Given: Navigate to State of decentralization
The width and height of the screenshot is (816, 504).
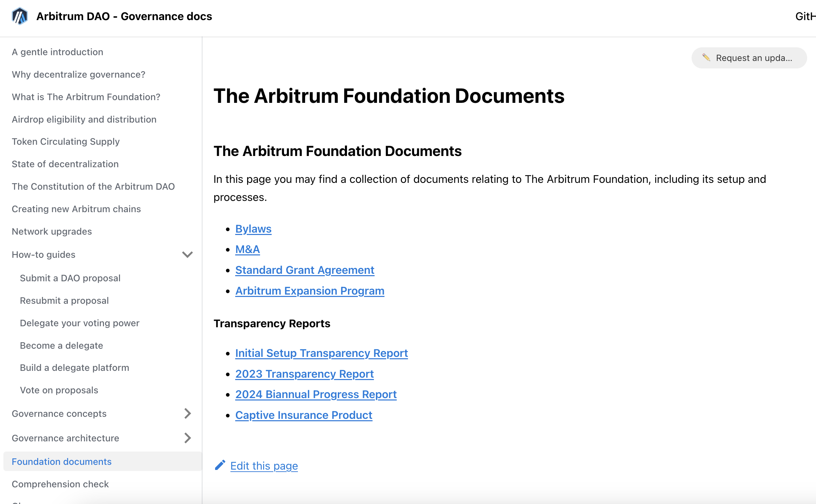Looking at the screenshot, I should pos(65,164).
